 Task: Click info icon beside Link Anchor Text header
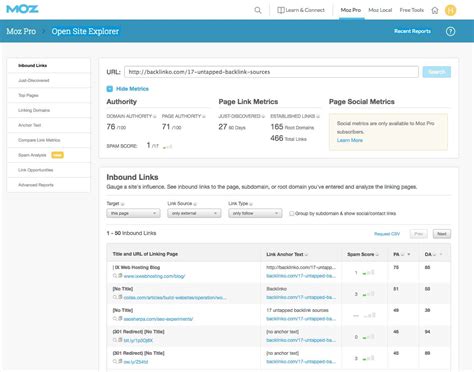[306, 254]
